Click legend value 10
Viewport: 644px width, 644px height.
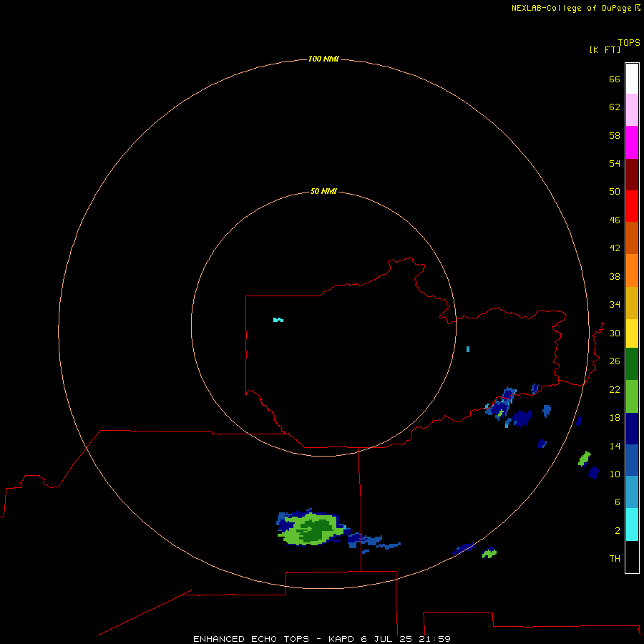615,474
